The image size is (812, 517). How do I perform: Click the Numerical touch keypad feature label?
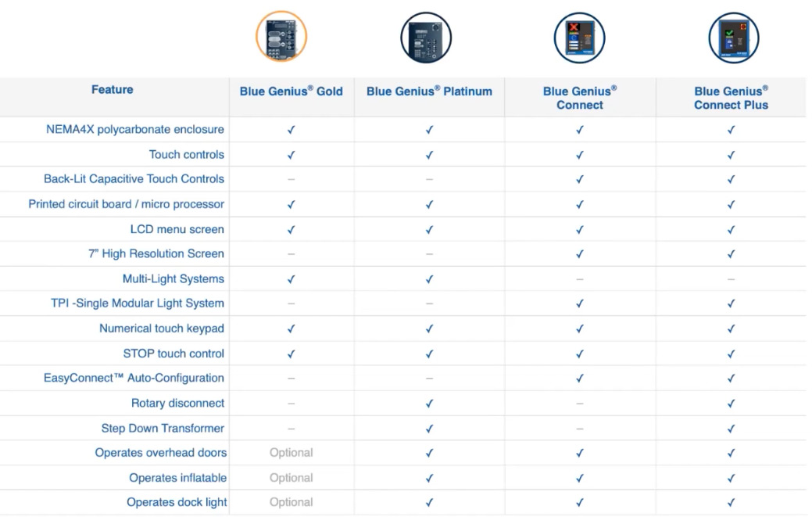(162, 329)
